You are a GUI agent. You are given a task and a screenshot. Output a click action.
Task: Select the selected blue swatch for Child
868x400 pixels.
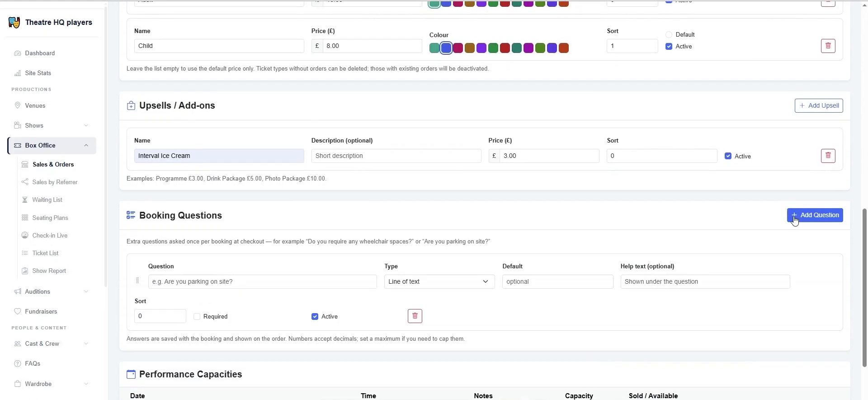tap(446, 48)
